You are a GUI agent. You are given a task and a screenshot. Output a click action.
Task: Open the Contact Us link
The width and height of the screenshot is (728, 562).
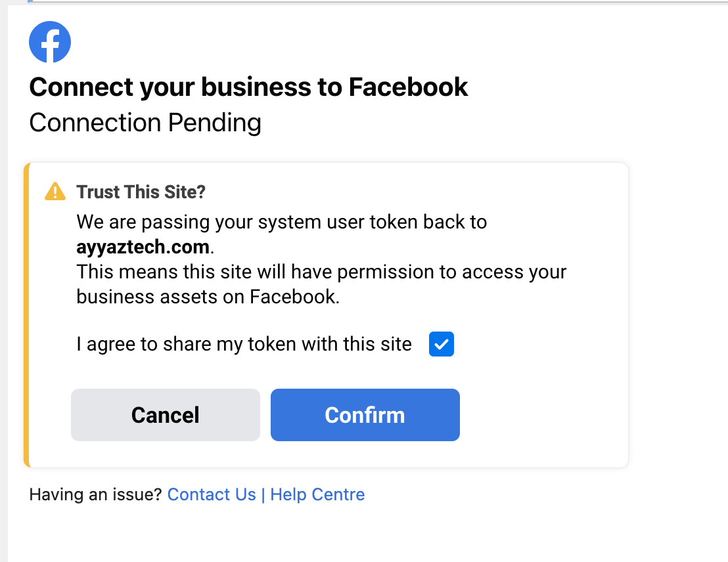212,494
